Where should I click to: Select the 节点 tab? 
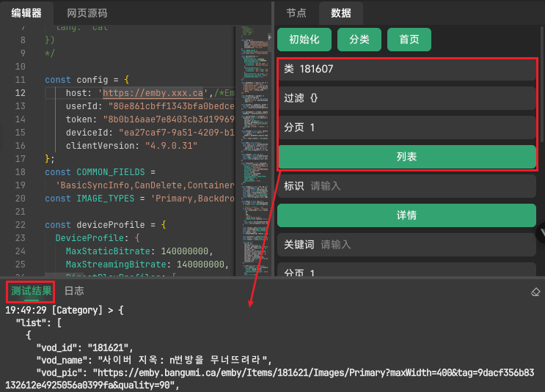pyautogui.click(x=296, y=13)
